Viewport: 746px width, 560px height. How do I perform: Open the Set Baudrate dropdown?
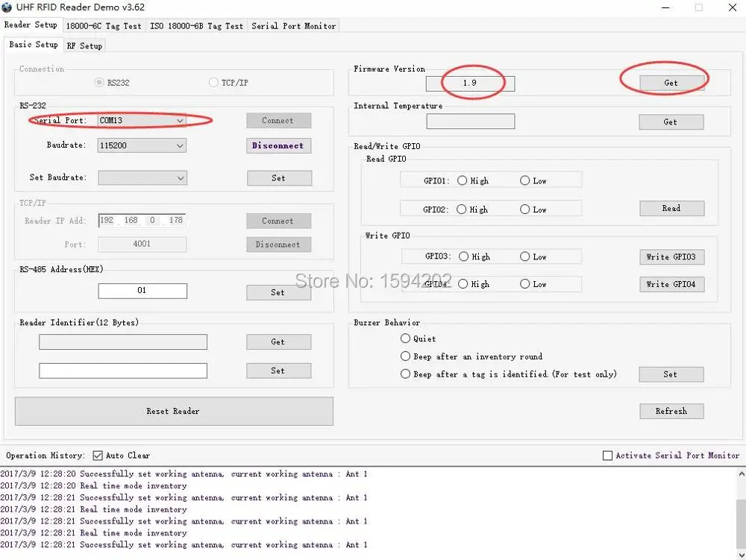180,178
